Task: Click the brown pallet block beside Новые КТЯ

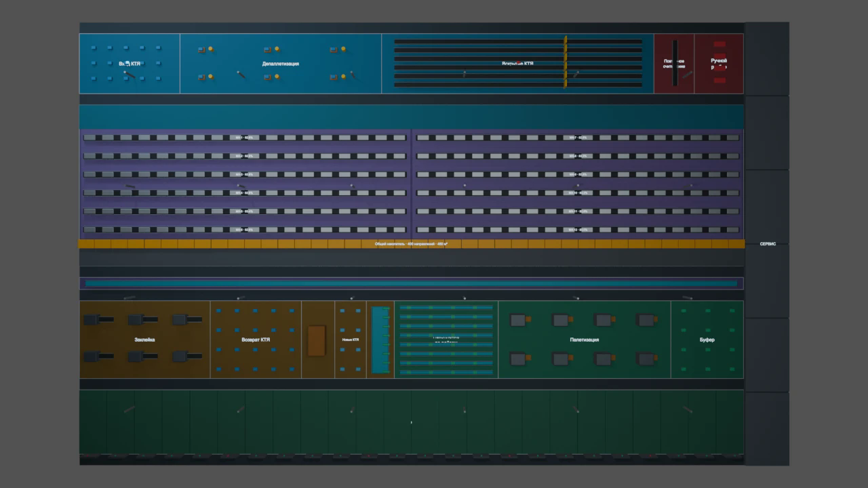Action: (317, 340)
